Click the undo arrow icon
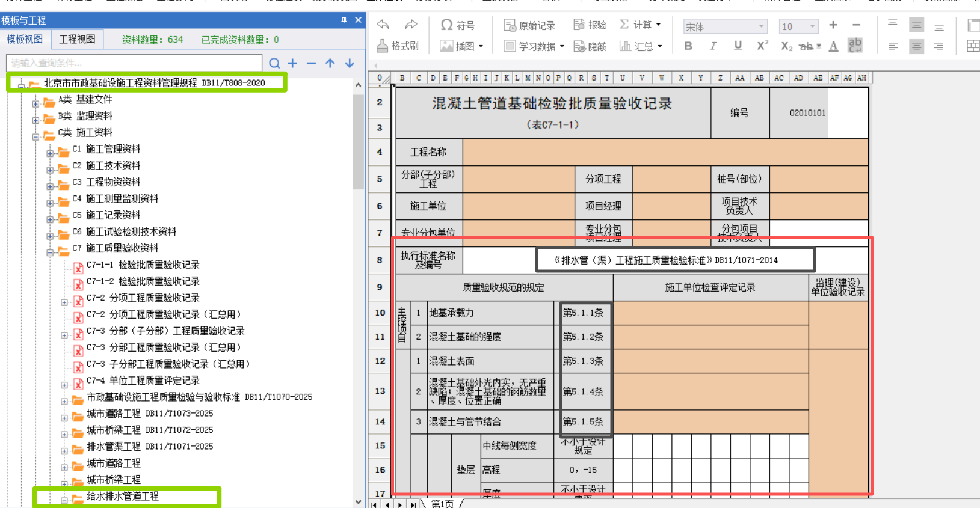 pyautogui.click(x=383, y=25)
